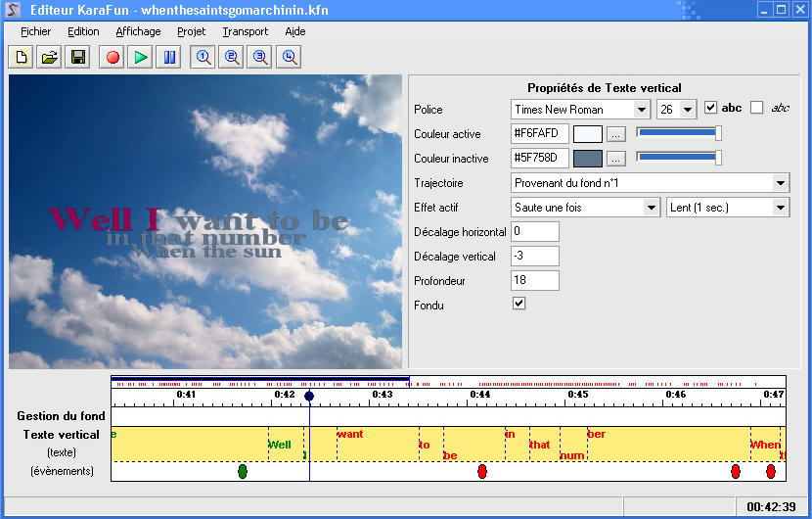The width and height of the screenshot is (812, 519).
Task: Select zoom level 2 magnifier
Action: tap(232, 58)
